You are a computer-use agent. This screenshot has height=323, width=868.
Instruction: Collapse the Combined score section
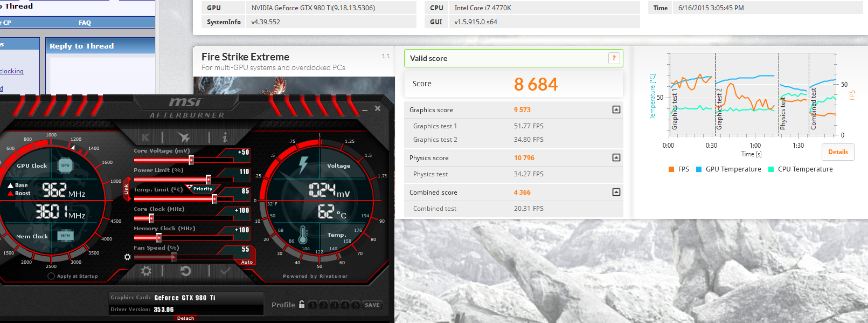[x=616, y=192]
